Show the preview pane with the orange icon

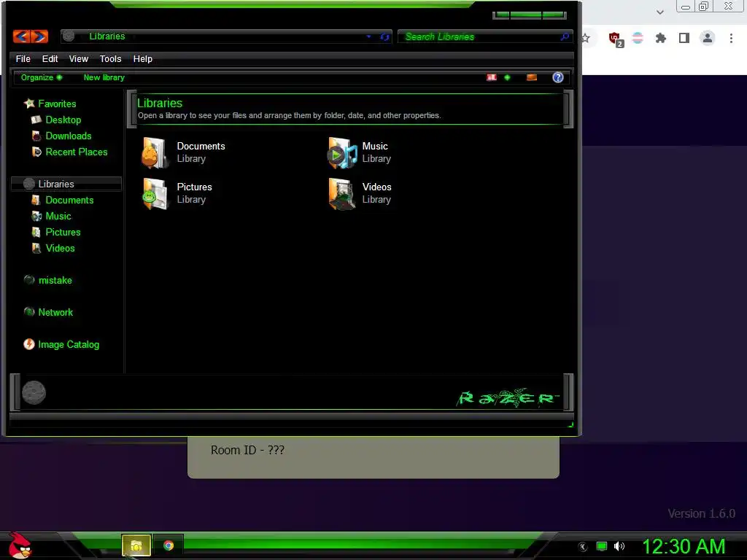pyautogui.click(x=532, y=77)
